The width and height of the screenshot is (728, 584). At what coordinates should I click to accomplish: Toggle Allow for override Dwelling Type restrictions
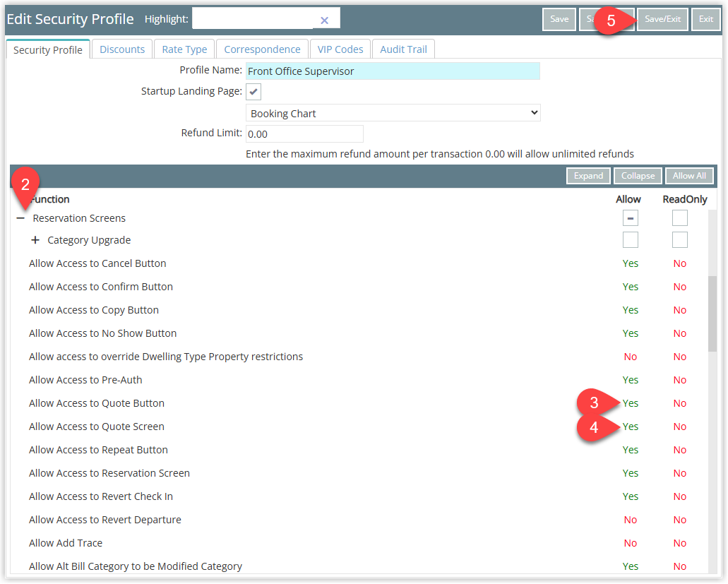(x=630, y=357)
